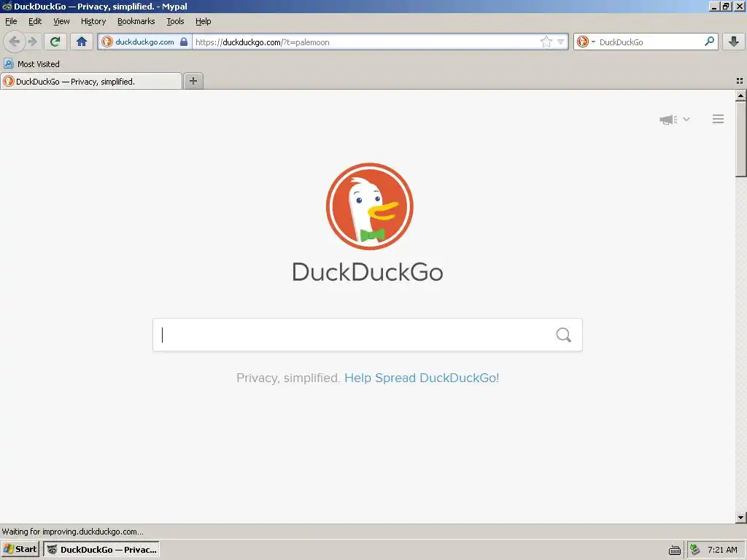Open the home page via house icon
The width and height of the screenshot is (747, 560).
(x=82, y=42)
